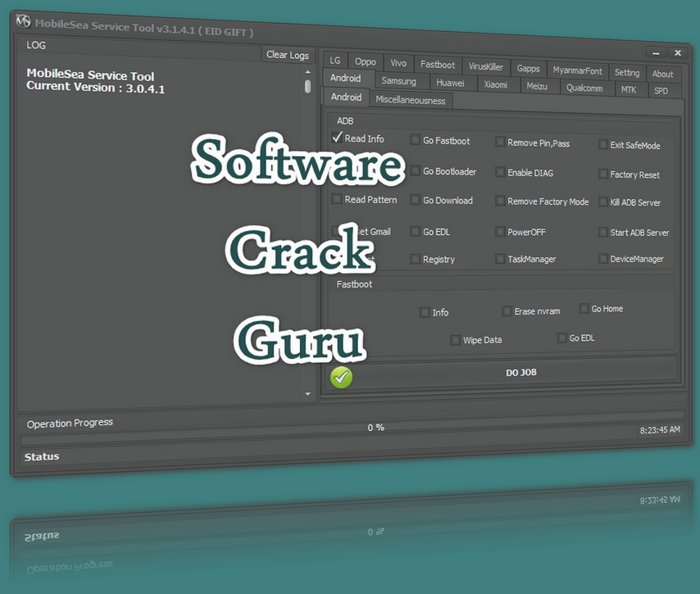Switch to the Oppo tab
This screenshot has width=700, height=594.
click(x=366, y=61)
